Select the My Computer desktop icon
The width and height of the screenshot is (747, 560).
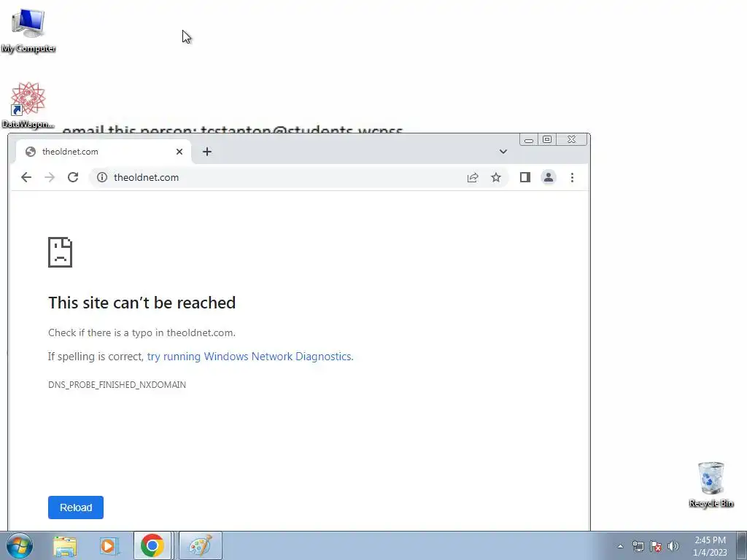click(28, 31)
